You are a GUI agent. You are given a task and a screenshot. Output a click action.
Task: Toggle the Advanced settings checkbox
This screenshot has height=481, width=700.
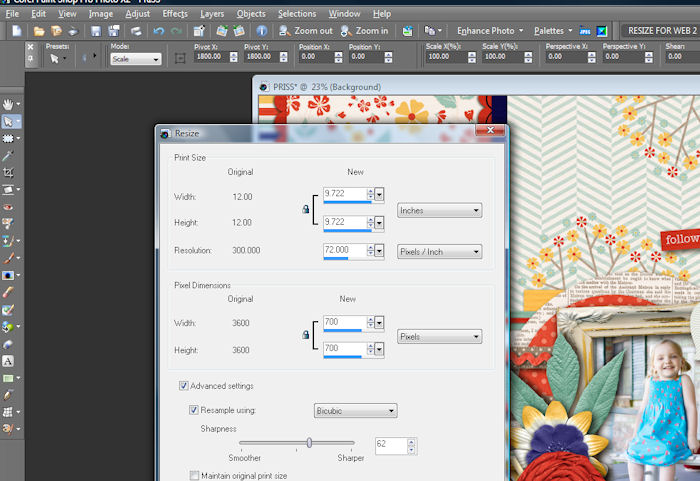point(183,385)
